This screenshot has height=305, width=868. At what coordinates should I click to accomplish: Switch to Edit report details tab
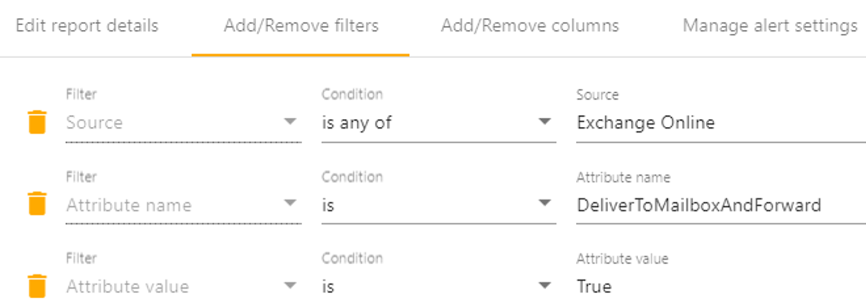(87, 26)
